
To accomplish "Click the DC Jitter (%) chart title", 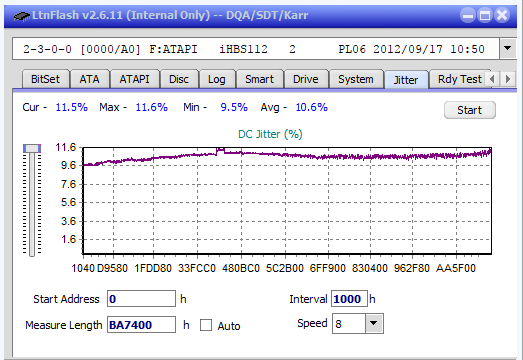I will pos(270,134).
